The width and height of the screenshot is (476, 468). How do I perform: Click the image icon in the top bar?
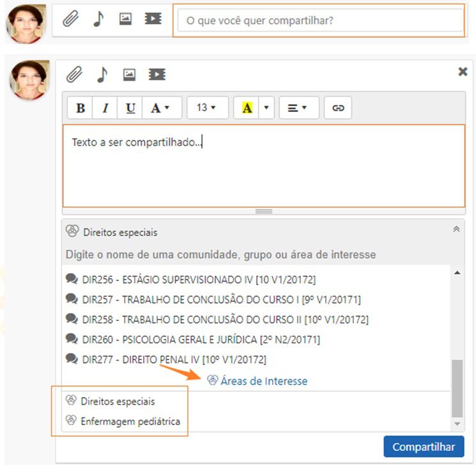pos(125,19)
